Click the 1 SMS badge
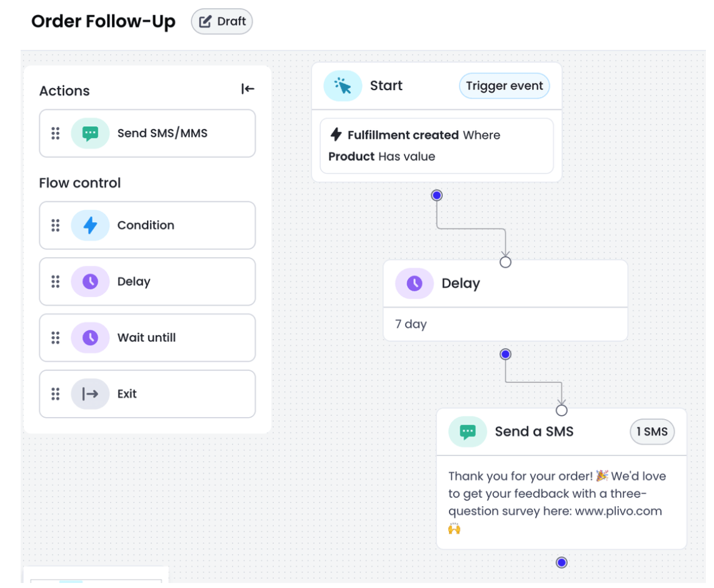This screenshot has width=714, height=588. pos(651,432)
